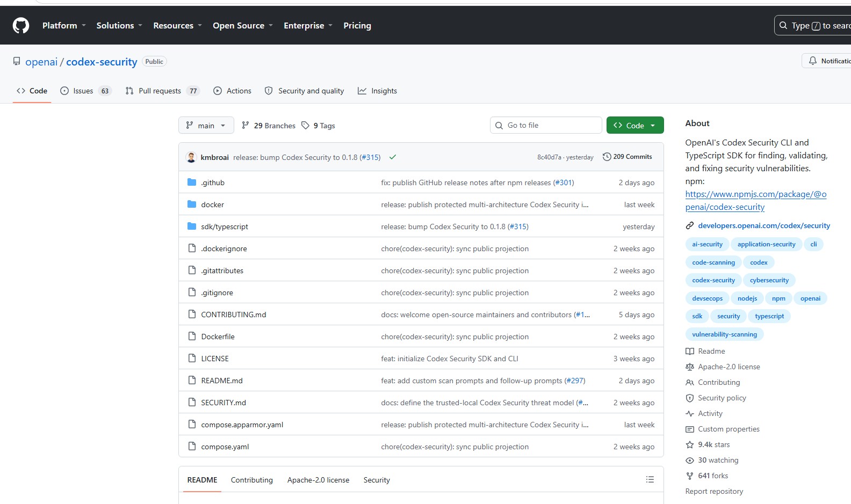Image resolution: width=851 pixels, height=504 pixels.
Task: Open the Insights tab
Action: pos(377,91)
